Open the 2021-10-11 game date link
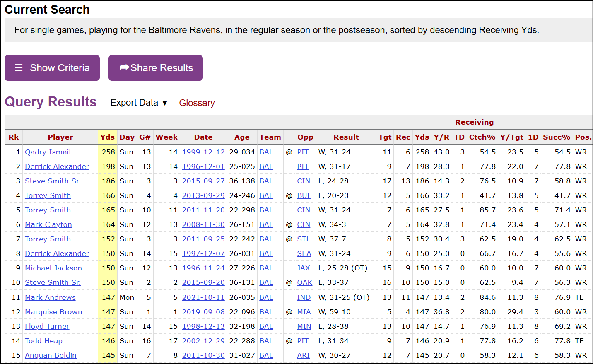Screen dimensions: 593x364 click(x=203, y=297)
